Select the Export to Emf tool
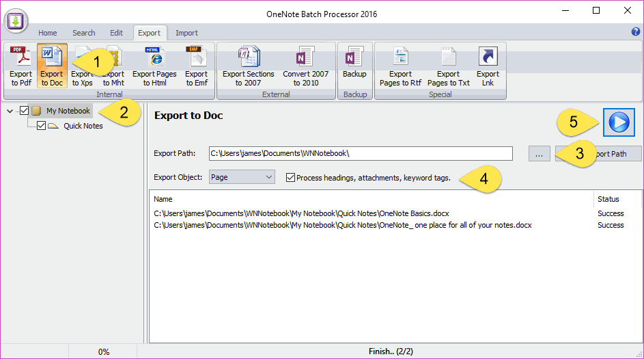 pos(196,66)
